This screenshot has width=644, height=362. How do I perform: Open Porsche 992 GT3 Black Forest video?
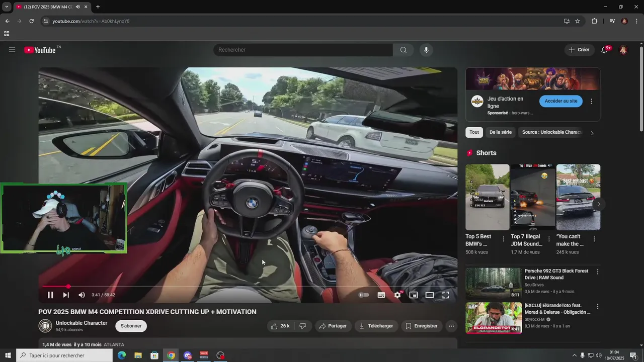click(494, 283)
